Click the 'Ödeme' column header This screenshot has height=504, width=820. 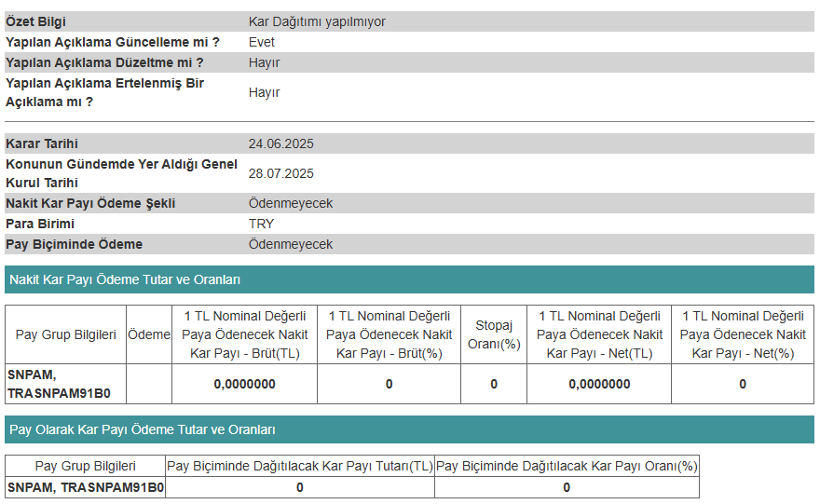[x=149, y=334]
